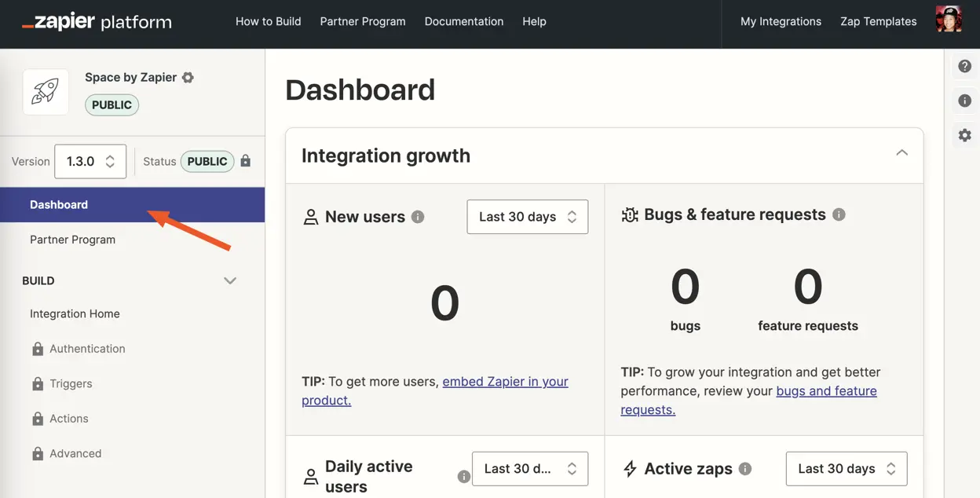Click the lock icon beside Status PUBLIC

coord(246,161)
